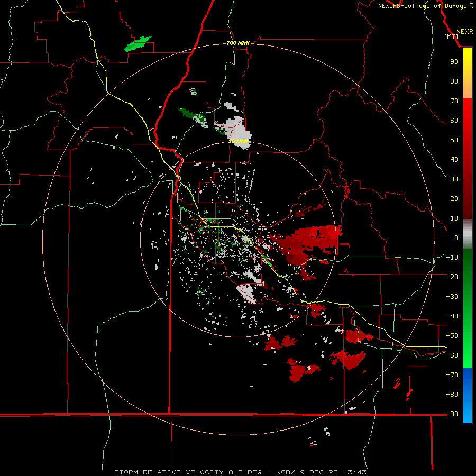Click the NEXLAB-College of DuPage credit text
The height and width of the screenshot is (476, 476).
pyautogui.click(x=425, y=6)
